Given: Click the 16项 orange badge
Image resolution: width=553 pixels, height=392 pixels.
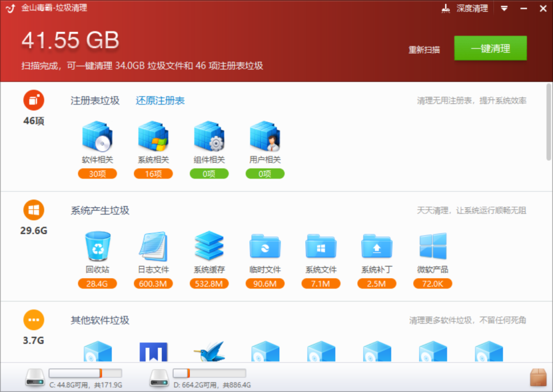Looking at the screenshot, I should coord(153,174).
